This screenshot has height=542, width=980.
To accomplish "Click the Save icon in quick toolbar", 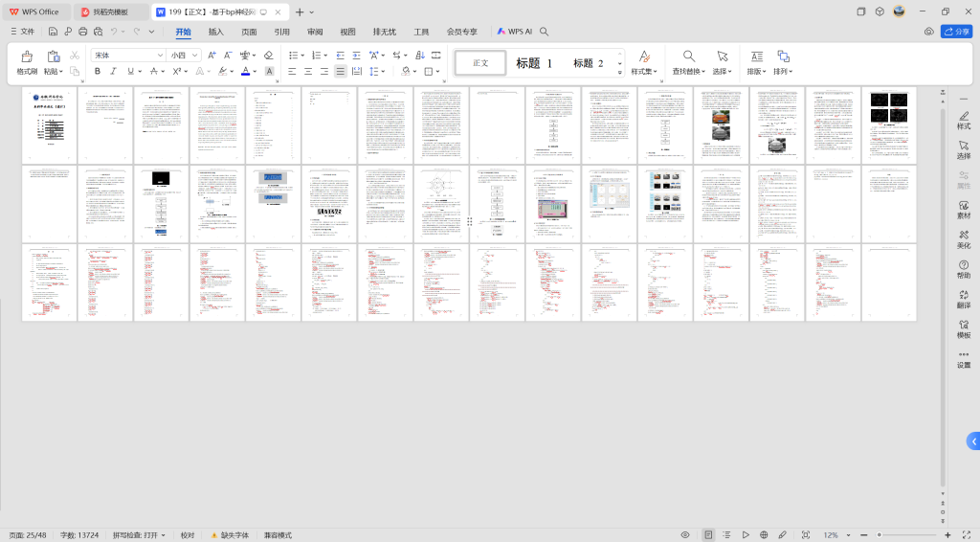I will (53, 32).
